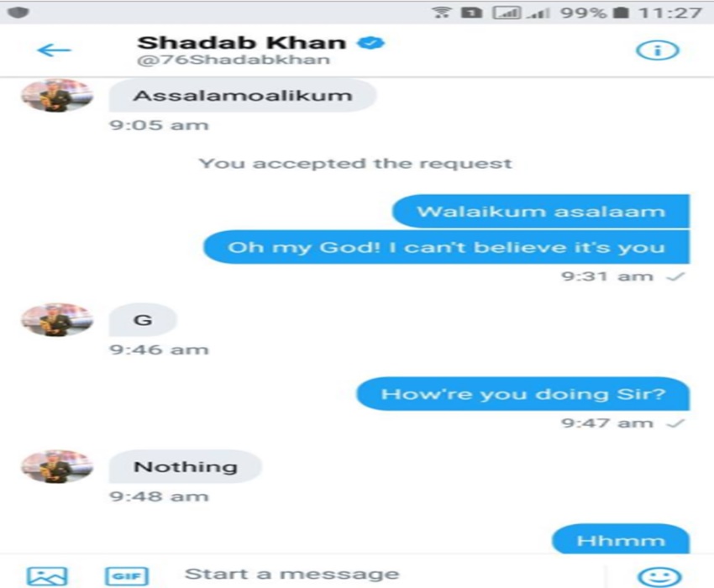Screen dimensions: 714x588
Task: Select the Oh my God message bubble
Action: coord(446,247)
